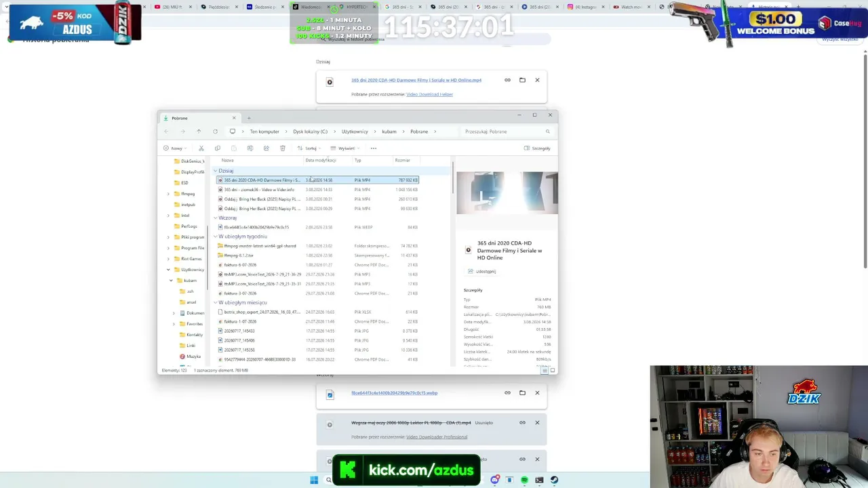Remove 365 dni mp4 from downloads list
Viewport: 868px width, 488px height.
537,80
